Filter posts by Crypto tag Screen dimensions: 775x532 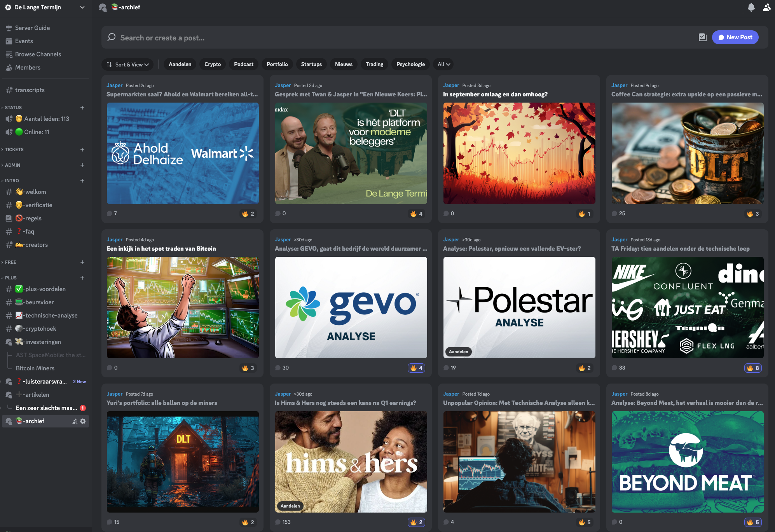click(213, 65)
